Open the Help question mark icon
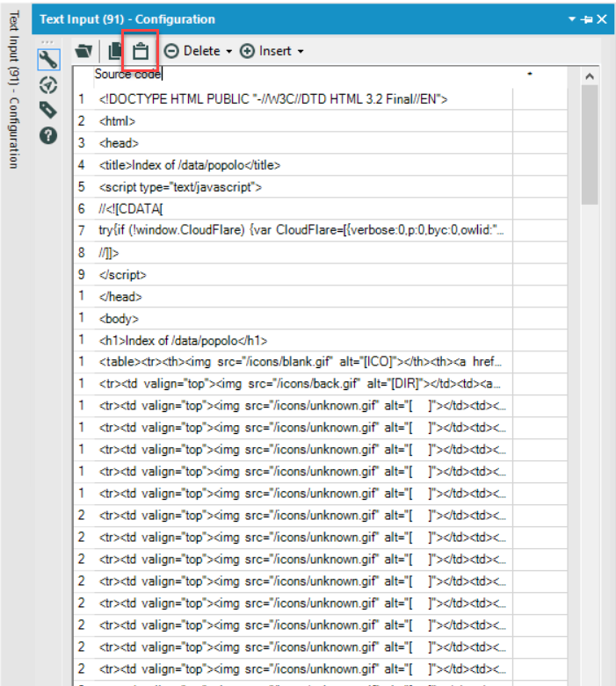The height and width of the screenshot is (686, 616). [48, 135]
